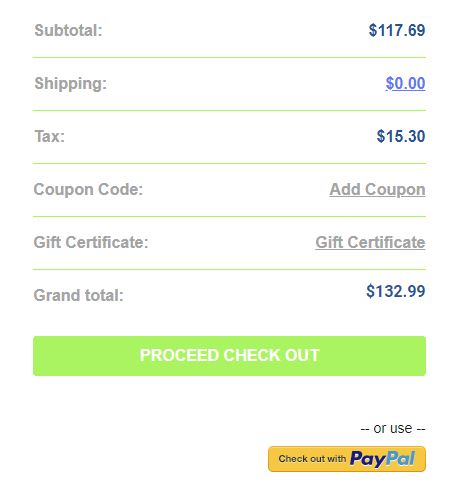Check out with the PayPal button
468x498 pixels.
click(x=347, y=459)
